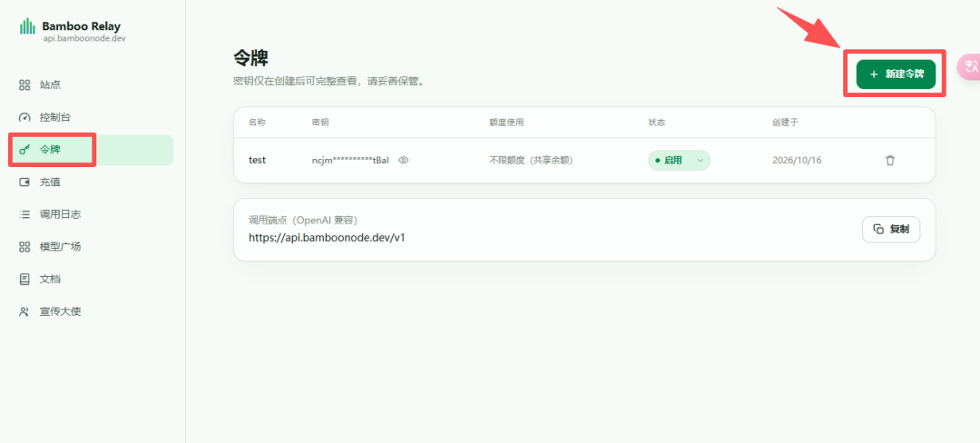Reveal the test key with eye icon

pyautogui.click(x=404, y=161)
